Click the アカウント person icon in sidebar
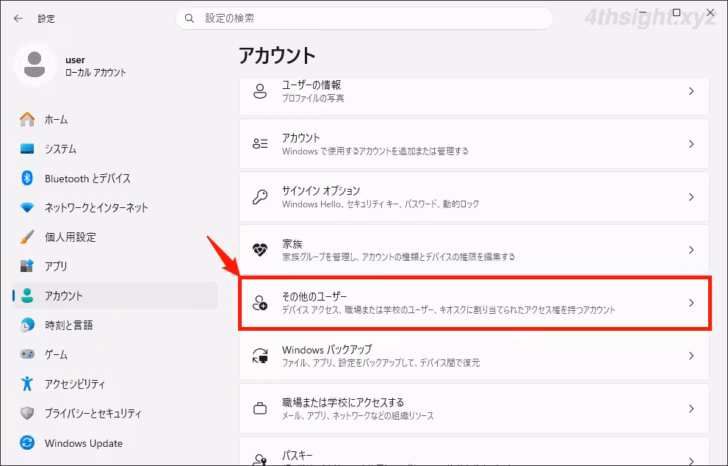The width and height of the screenshot is (728, 466). pos(27,296)
